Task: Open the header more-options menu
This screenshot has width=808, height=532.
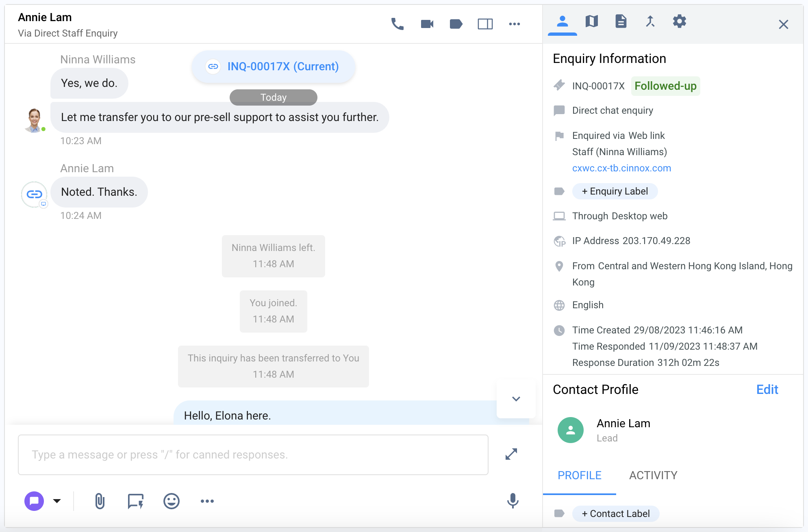Action: (514, 24)
